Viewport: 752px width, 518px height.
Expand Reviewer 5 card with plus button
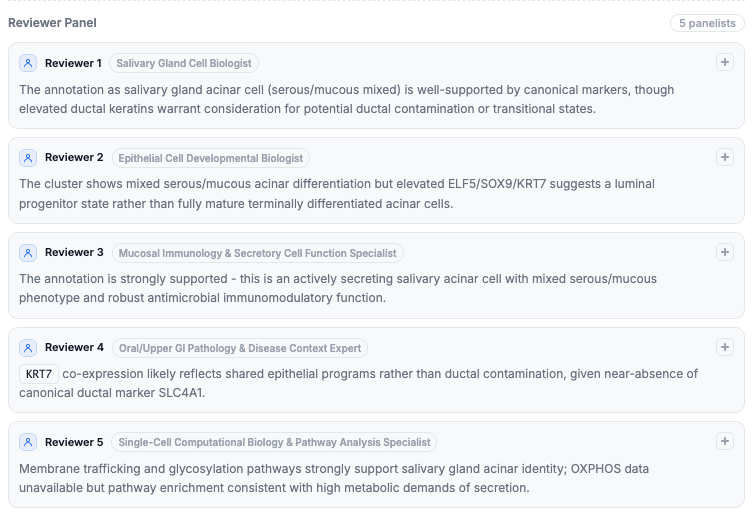coord(725,441)
